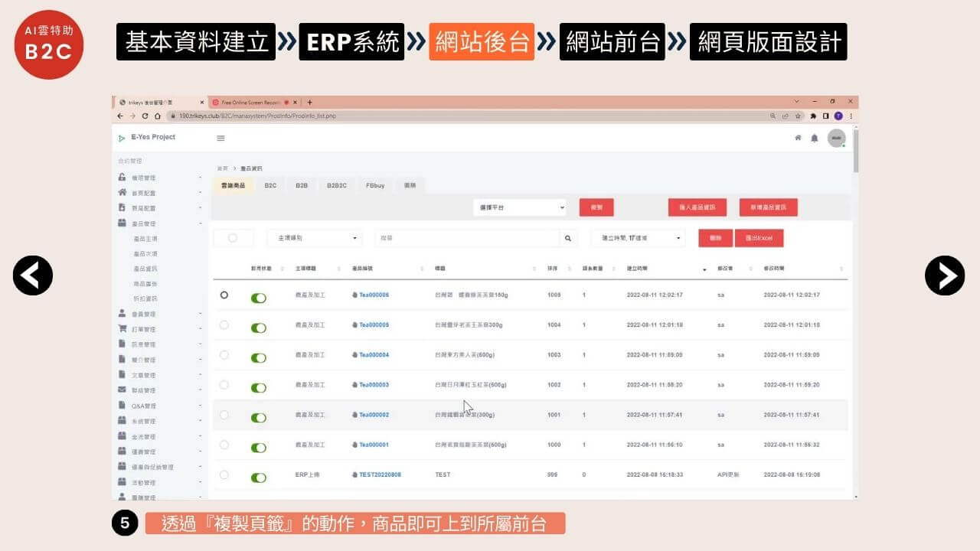
Task: Click the zoom magnifier icon in the address bar
Action: [x=773, y=116]
